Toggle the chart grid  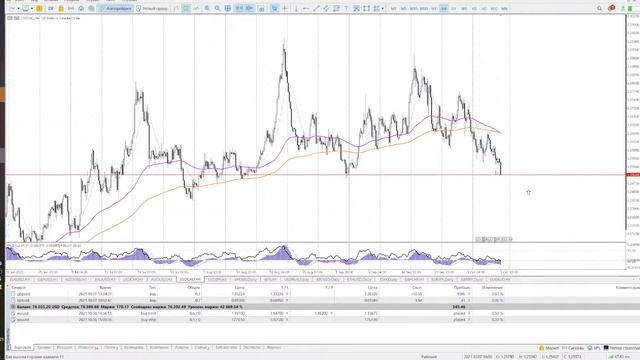[228, 9]
